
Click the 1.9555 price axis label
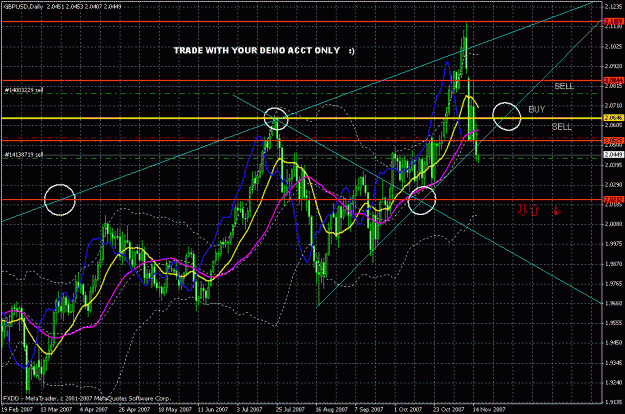[613, 323]
